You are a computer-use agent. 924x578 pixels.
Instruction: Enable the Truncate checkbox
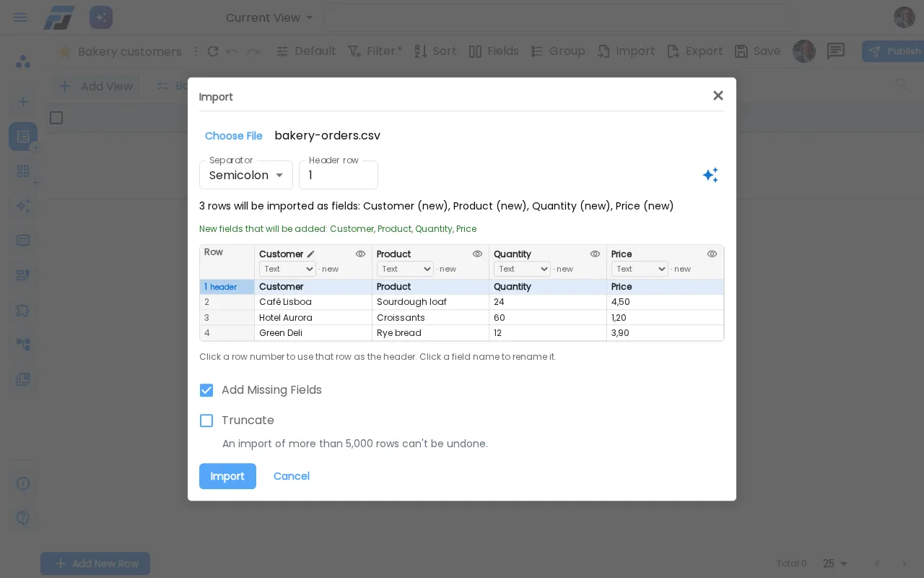pos(206,420)
